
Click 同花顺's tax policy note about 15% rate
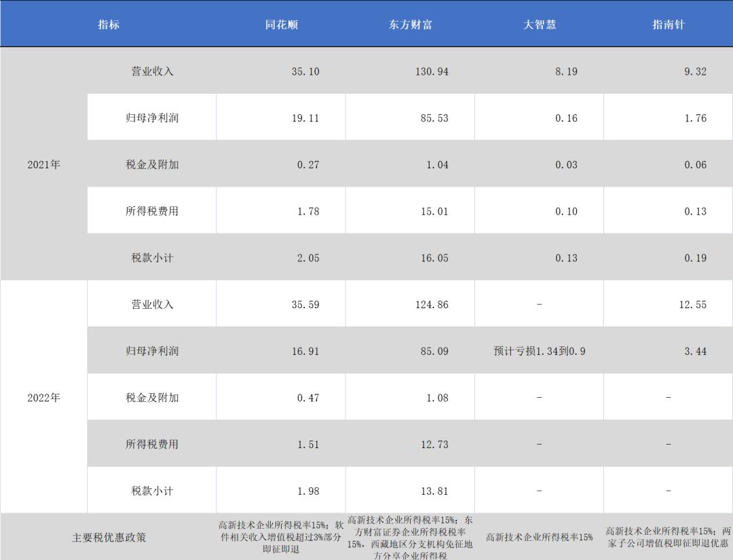click(280, 536)
